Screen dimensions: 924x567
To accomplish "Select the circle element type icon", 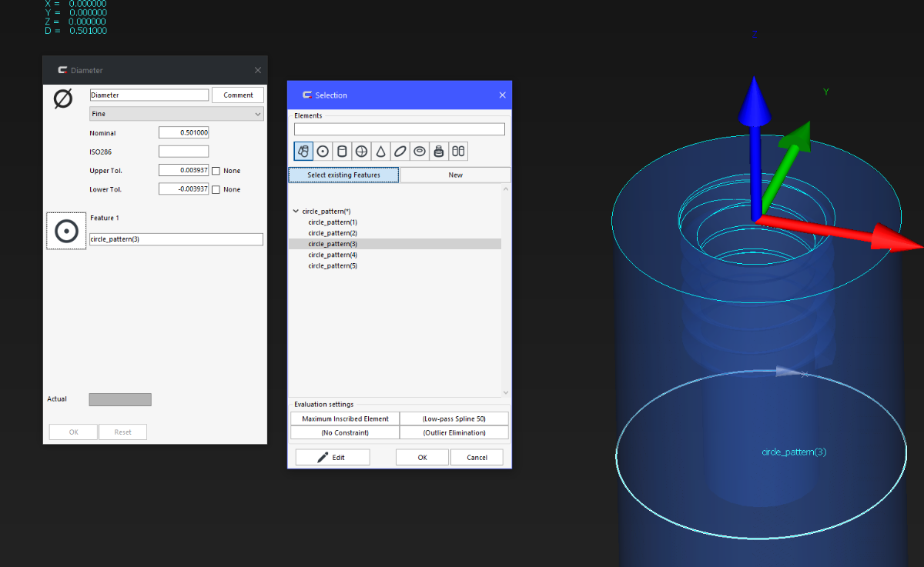I will (x=323, y=152).
